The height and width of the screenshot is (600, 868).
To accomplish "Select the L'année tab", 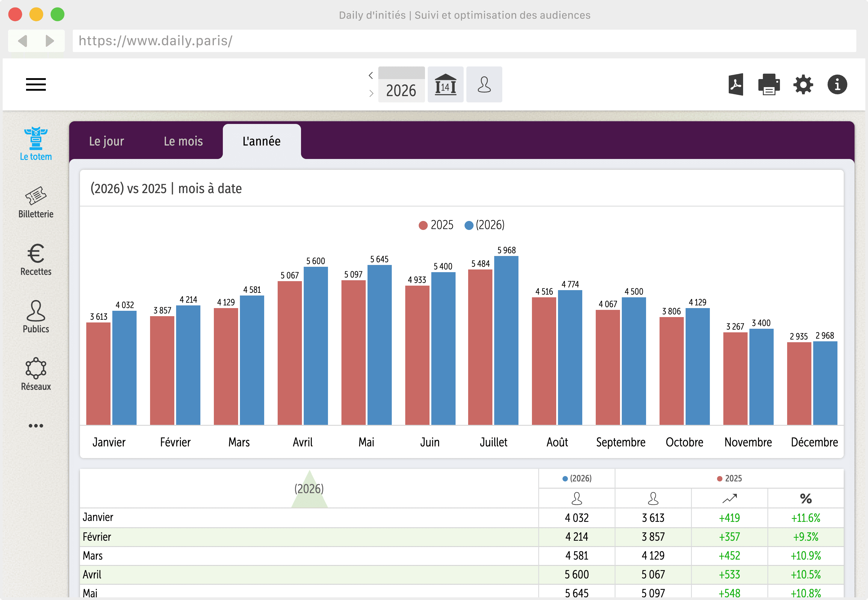I will [262, 141].
